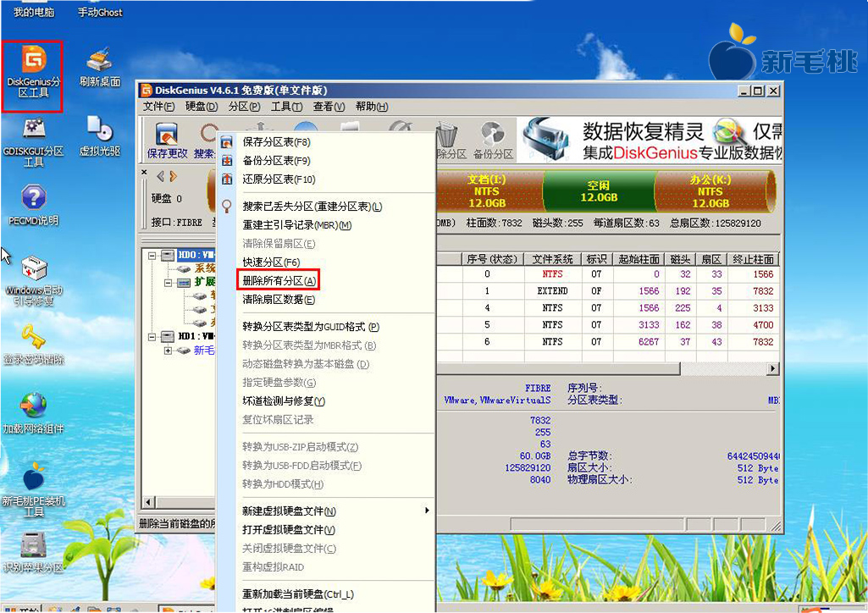Open the GDISKGUI分区工具 shortcut
This screenshot has width=868, height=613.
coord(33,141)
